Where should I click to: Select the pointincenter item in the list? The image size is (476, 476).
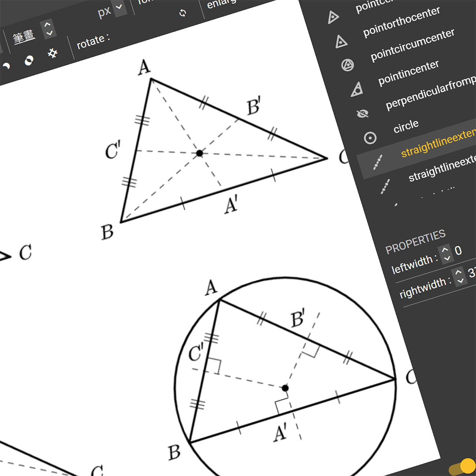click(409, 73)
